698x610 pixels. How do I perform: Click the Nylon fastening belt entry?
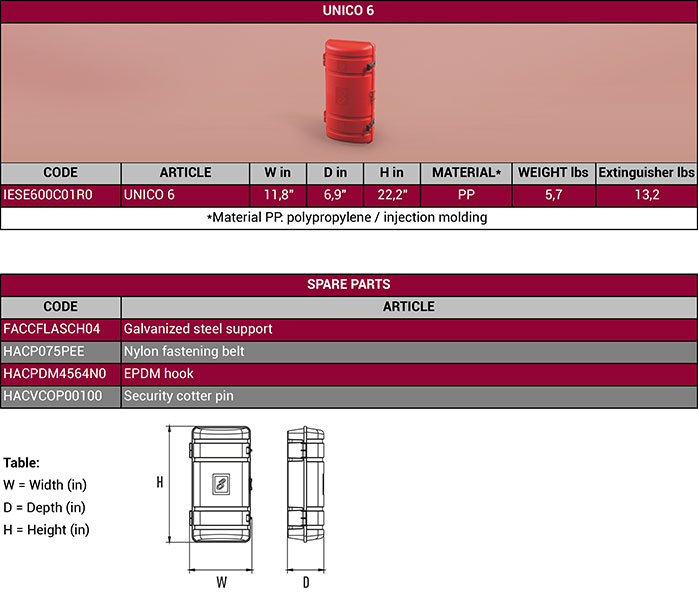click(184, 351)
